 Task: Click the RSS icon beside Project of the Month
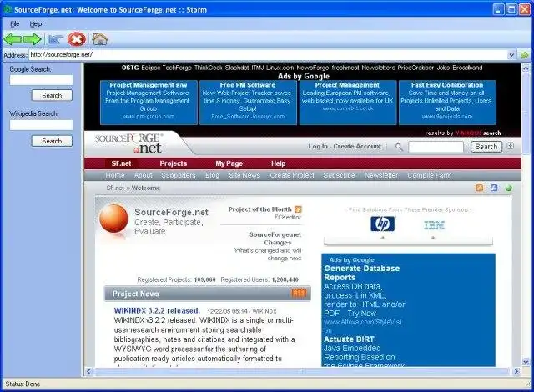(299, 209)
